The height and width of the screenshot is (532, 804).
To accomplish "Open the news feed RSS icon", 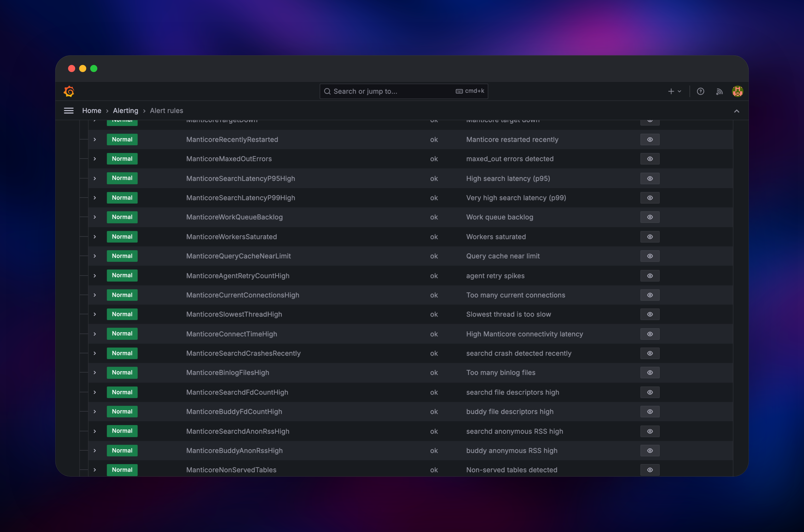I will tap(719, 91).
